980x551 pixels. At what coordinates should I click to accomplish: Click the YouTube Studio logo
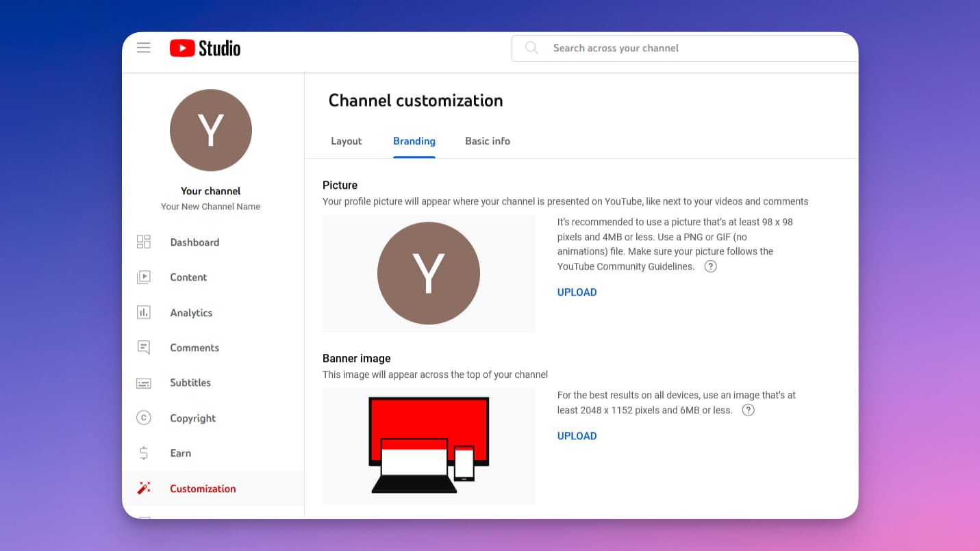pos(205,48)
